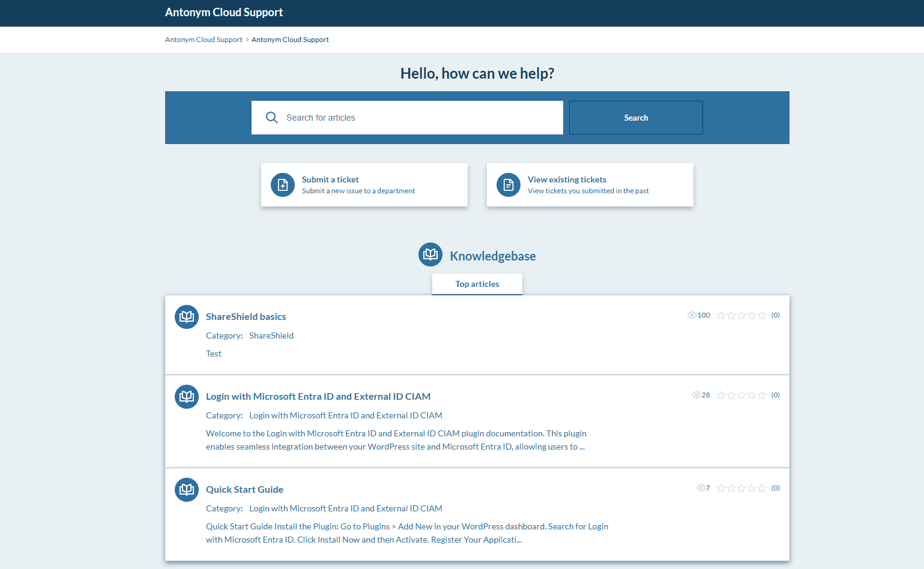
Task: Click the Knowledgebase book icon
Action: click(x=430, y=254)
